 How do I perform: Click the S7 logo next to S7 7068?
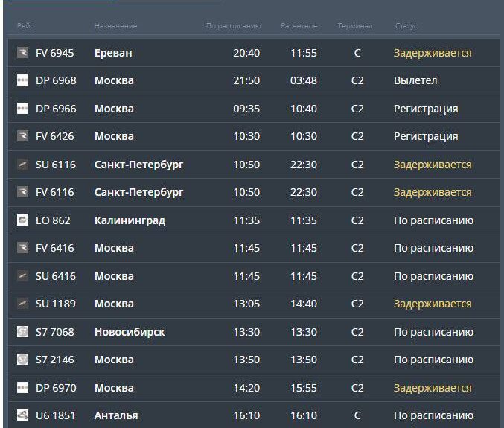coord(22,331)
